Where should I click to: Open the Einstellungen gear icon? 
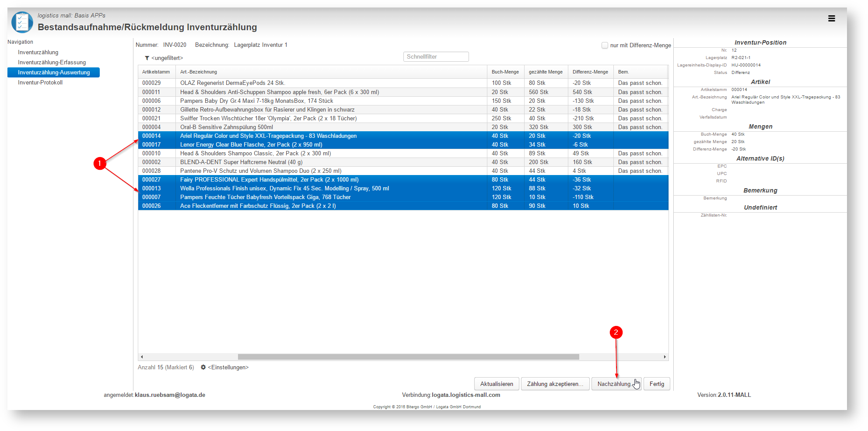tap(203, 367)
